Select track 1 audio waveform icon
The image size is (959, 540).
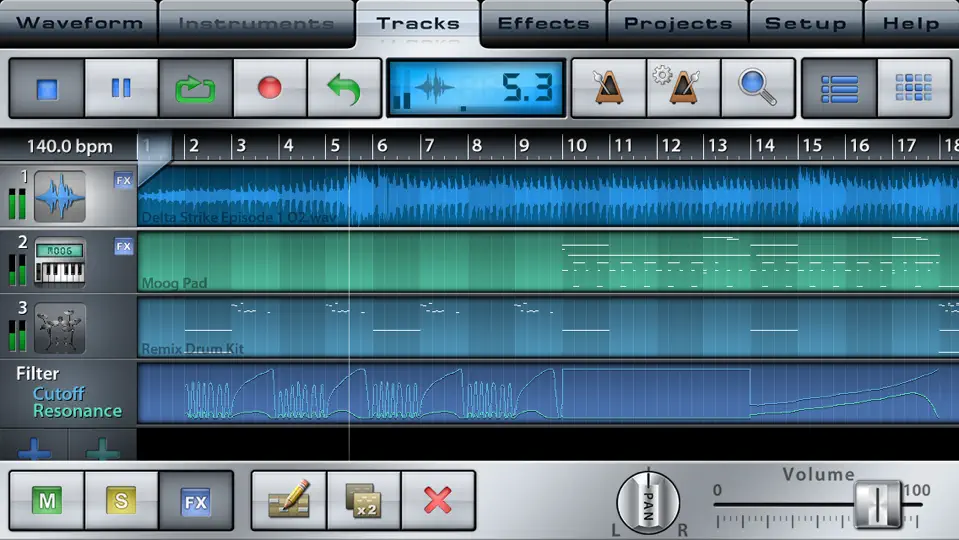coord(59,196)
